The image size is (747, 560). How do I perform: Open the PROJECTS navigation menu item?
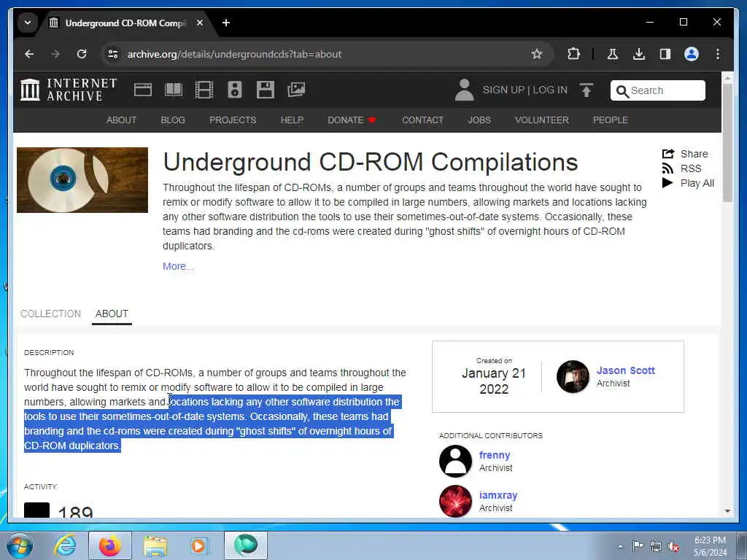click(233, 120)
